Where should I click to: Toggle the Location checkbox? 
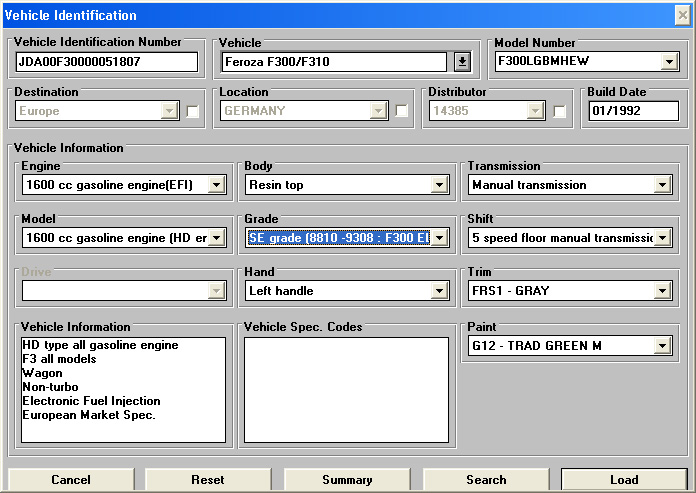(x=401, y=112)
